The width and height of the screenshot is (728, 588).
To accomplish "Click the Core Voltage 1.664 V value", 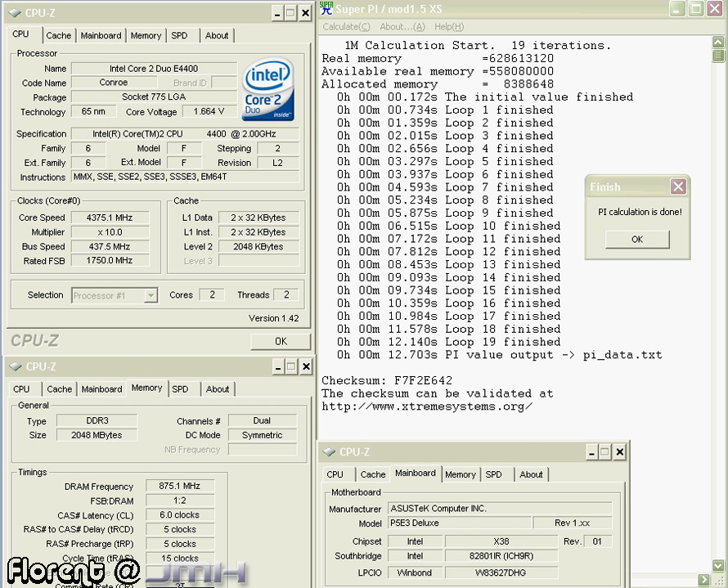I will tap(209, 112).
